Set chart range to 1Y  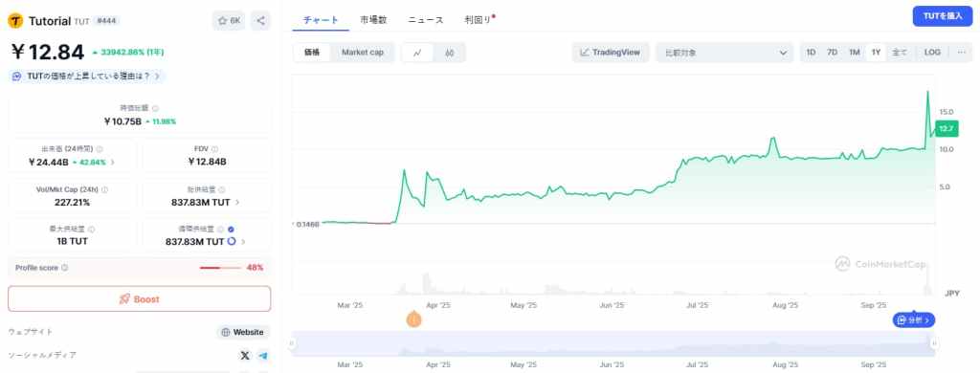click(876, 53)
